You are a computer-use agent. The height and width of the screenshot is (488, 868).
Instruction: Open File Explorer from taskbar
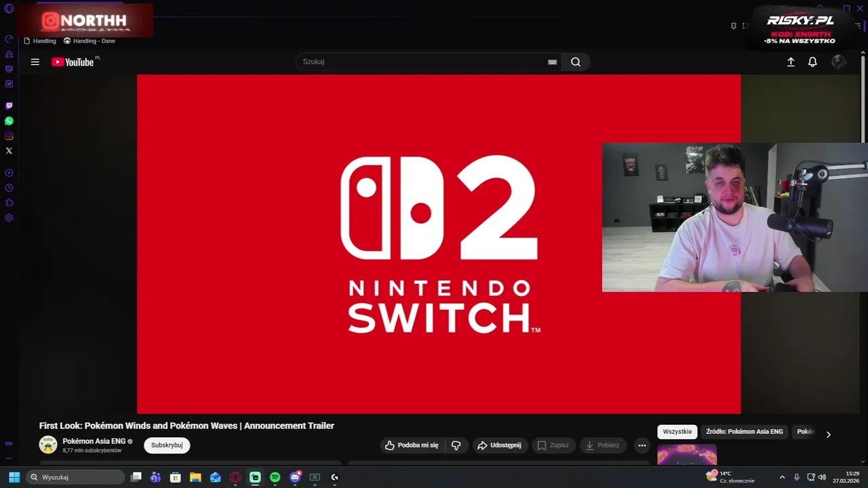click(195, 477)
